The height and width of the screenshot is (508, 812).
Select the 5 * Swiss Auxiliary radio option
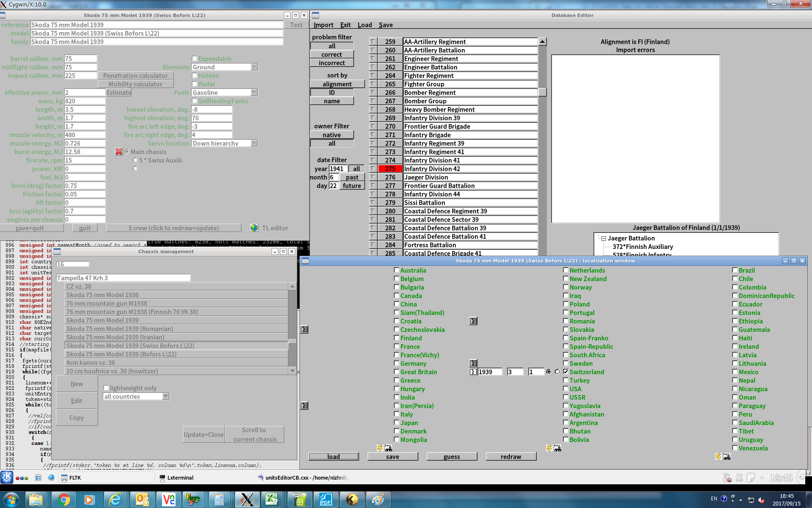pos(135,160)
